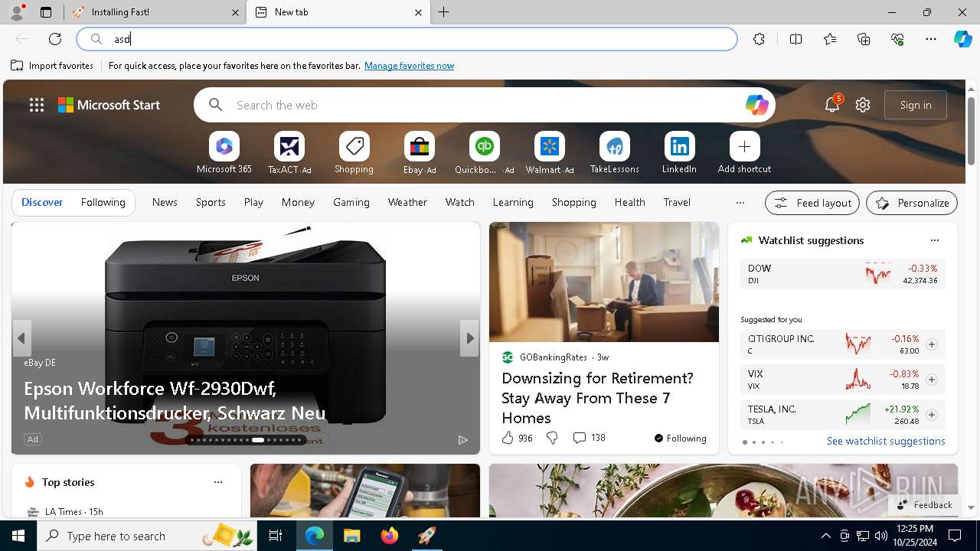Open the Feedback button

tap(924, 505)
